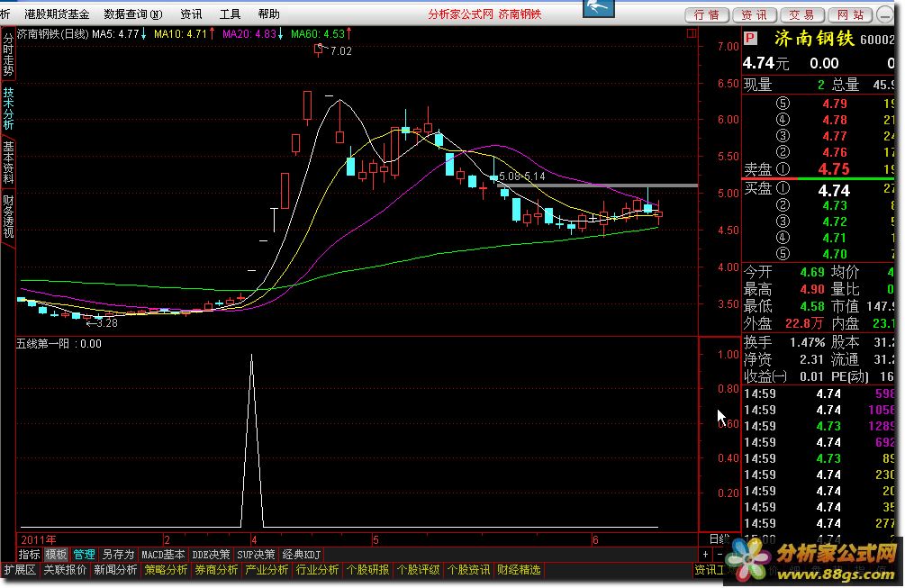
Task: Click the white spike in 五线第一阳 indicator
Action: (251, 439)
